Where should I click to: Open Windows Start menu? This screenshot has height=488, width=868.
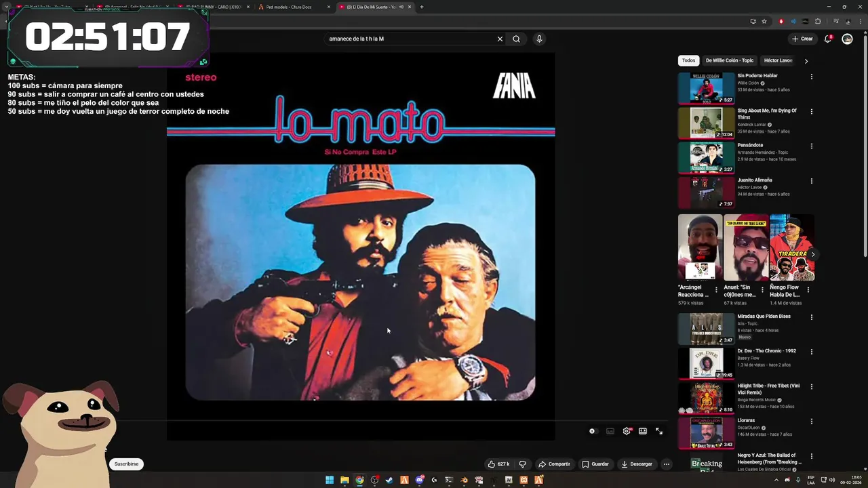coord(330,480)
